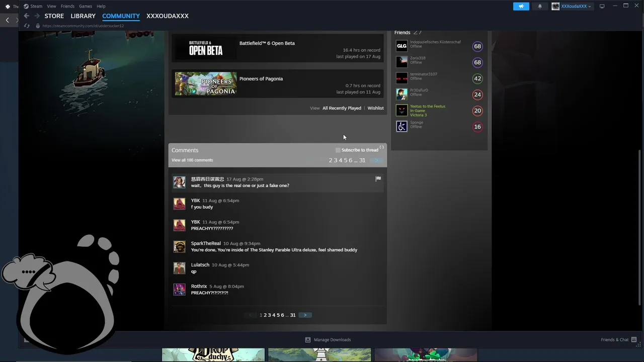
Task: Click the profile URL in the address bar
Action: [83, 26]
